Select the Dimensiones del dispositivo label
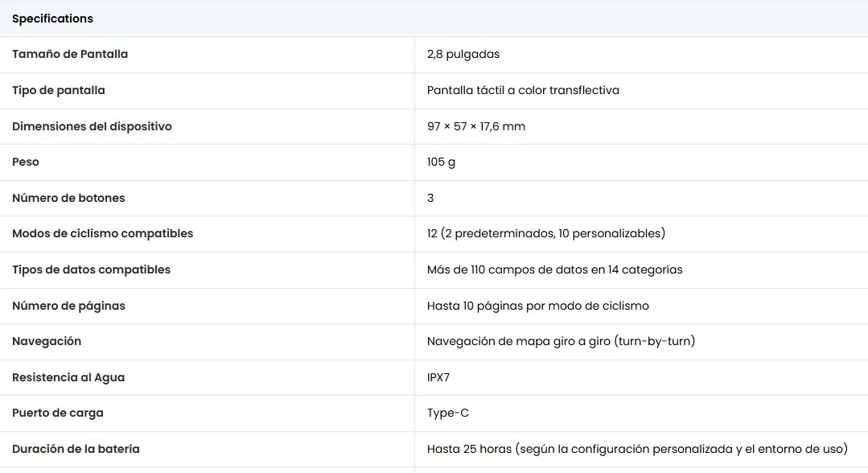 click(x=92, y=126)
